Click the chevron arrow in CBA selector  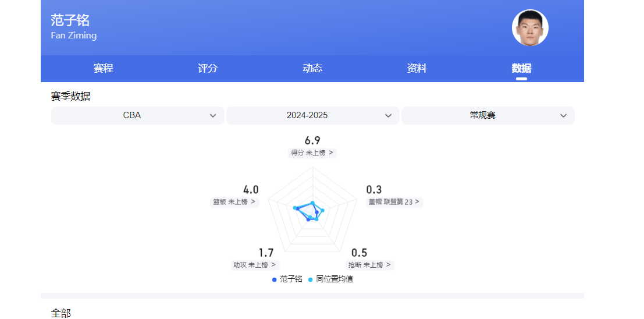tap(213, 116)
